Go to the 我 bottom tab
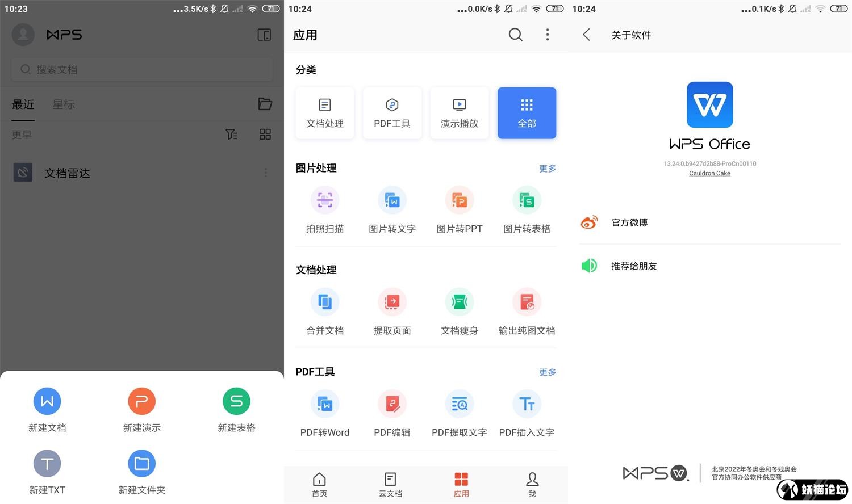 (x=532, y=485)
